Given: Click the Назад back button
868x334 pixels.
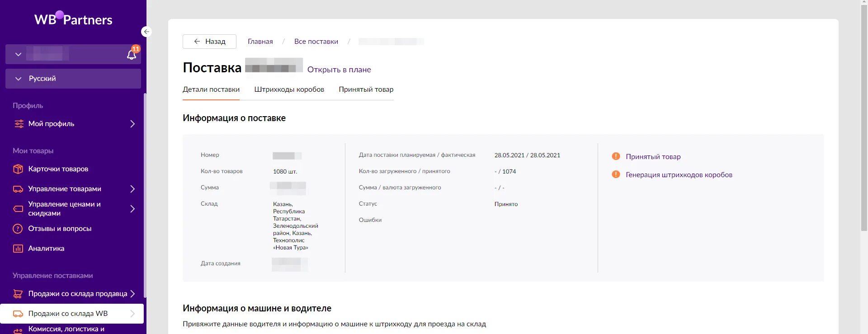Looking at the screenshot, I should point(209,42).
